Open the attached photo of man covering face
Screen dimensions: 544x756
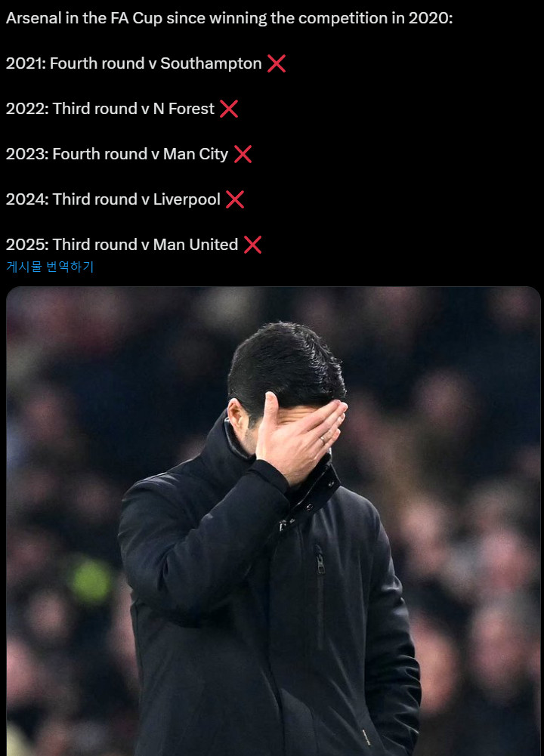click(x=273, y=521)
